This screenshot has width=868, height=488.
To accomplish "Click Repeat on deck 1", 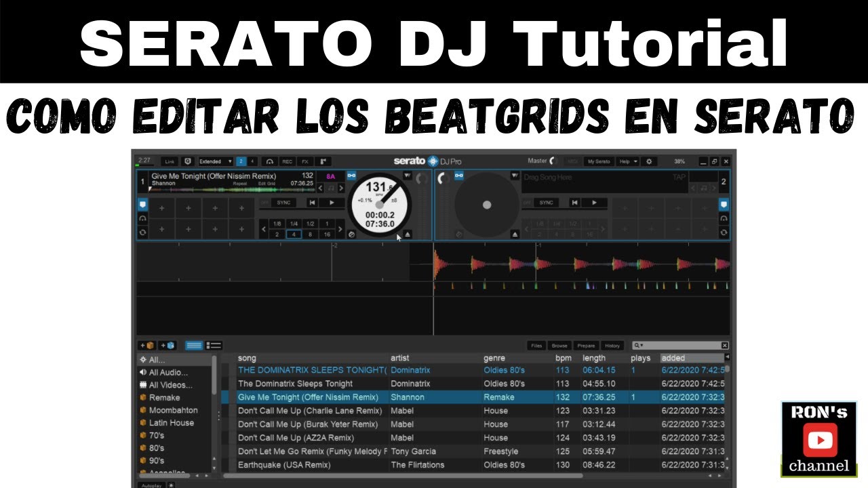I will pyautogui.click(x=240, y=183).
